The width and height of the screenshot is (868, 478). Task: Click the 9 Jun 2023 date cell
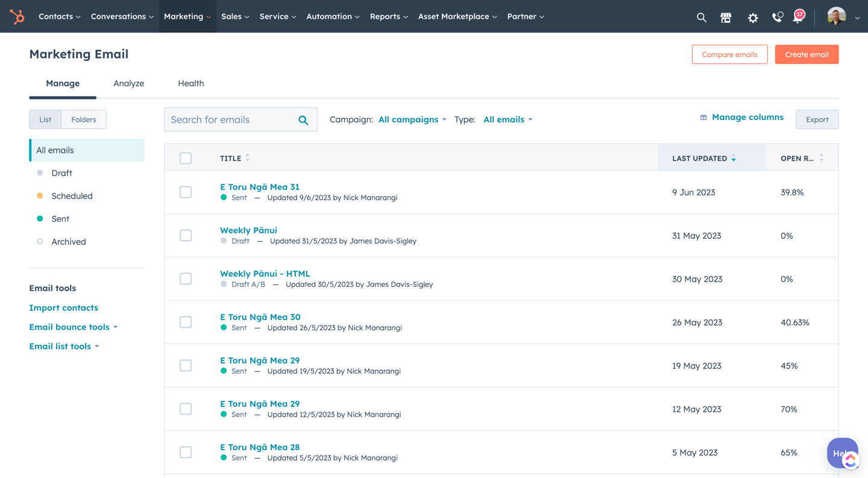click(x=694, y=192)
